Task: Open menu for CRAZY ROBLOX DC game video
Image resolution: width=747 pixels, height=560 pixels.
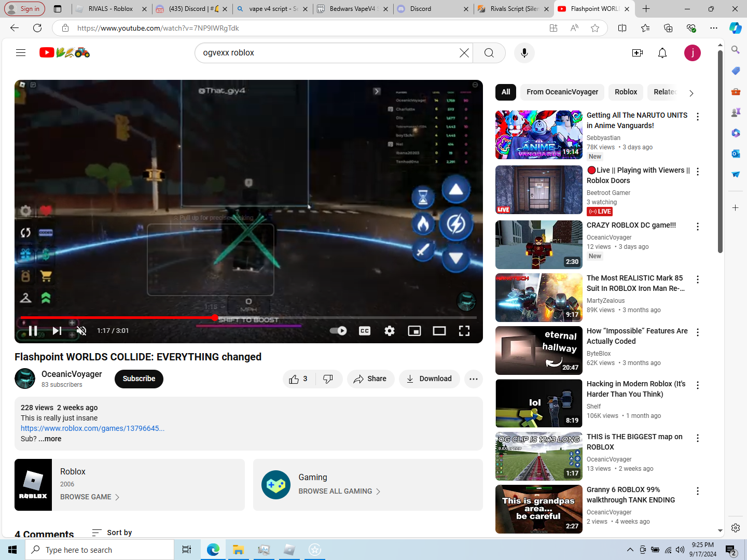Action: (x=698, y=227)
